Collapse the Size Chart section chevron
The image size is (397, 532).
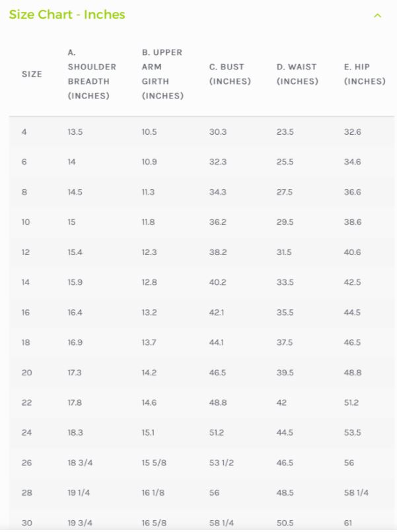(377, 16)
